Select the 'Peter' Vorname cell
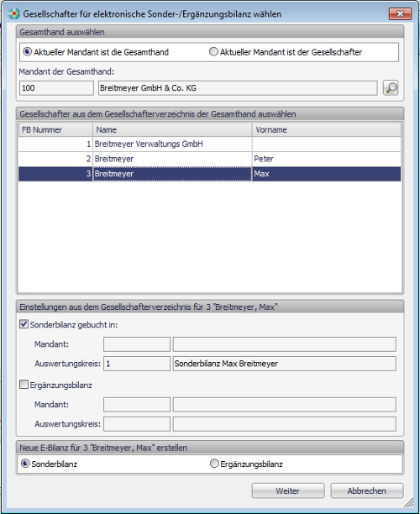The width and height of the screenshot is (420, 514). click(327, 159)
